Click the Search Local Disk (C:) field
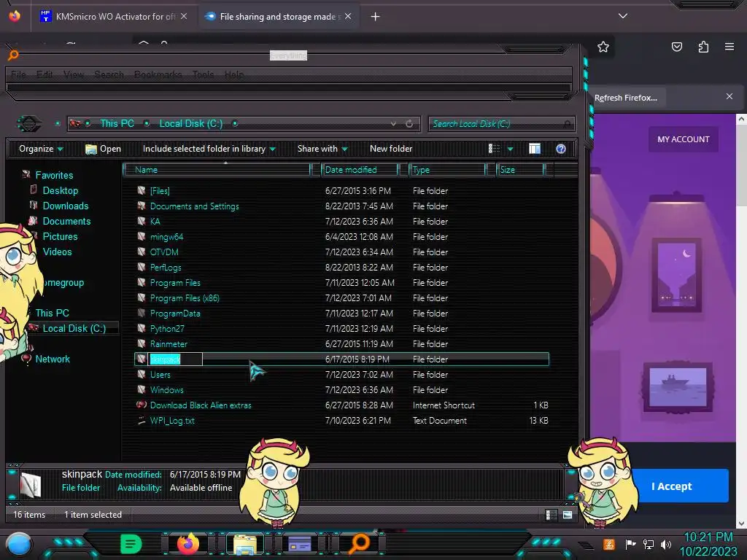The height and width of the screenshot is (560, 747). (501, 124)
